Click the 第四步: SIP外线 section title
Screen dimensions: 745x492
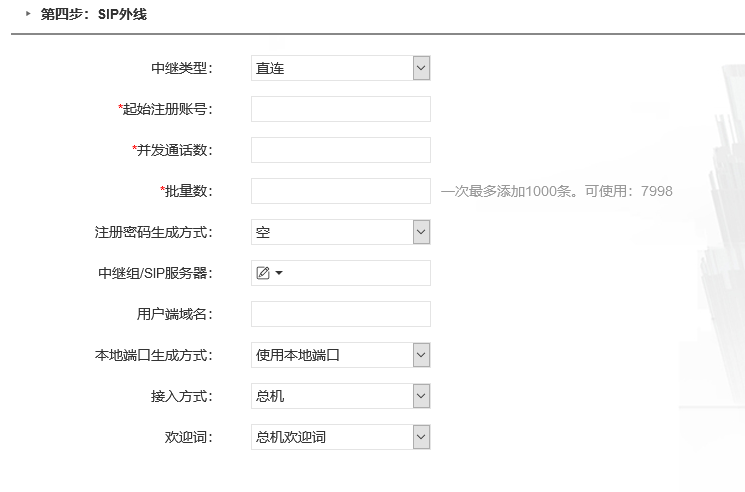coord(94,14)
